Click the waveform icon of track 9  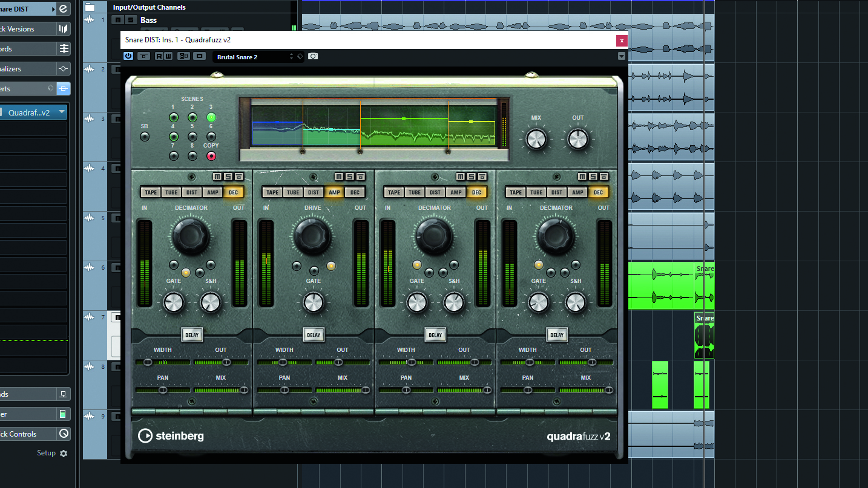pos(90,416)
